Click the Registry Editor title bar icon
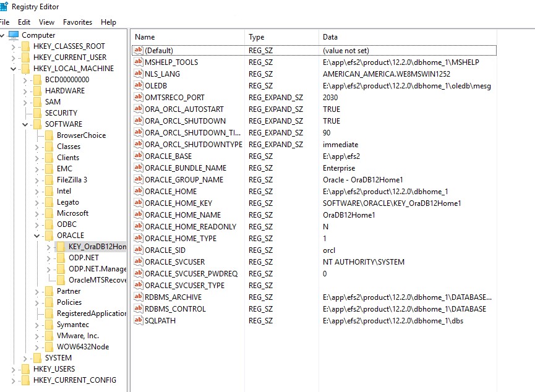Screen dimensions: 535x392 pyautogui.click(x=4, y=7)
